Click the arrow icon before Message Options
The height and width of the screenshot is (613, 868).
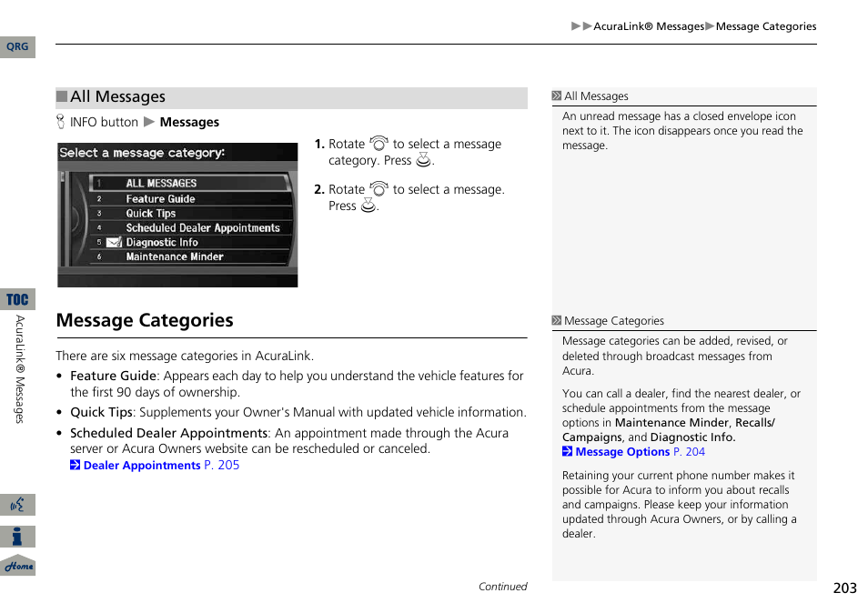(x=567, y=451)
